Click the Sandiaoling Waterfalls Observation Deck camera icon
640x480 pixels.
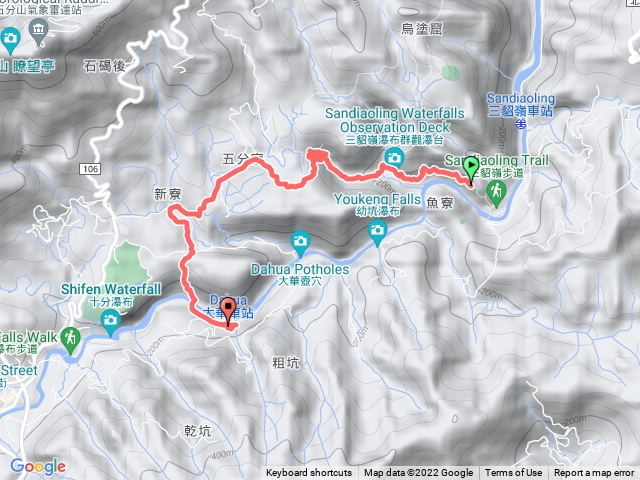click(x=394, y=158)
